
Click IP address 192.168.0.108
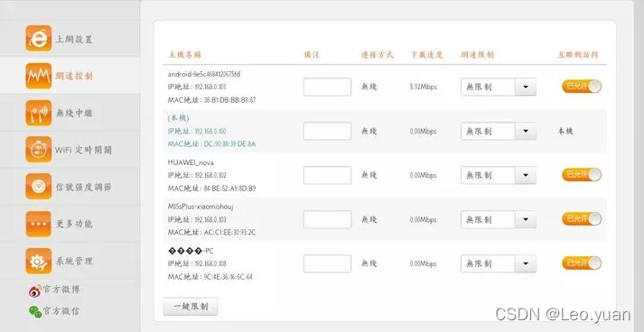point(210,263)
